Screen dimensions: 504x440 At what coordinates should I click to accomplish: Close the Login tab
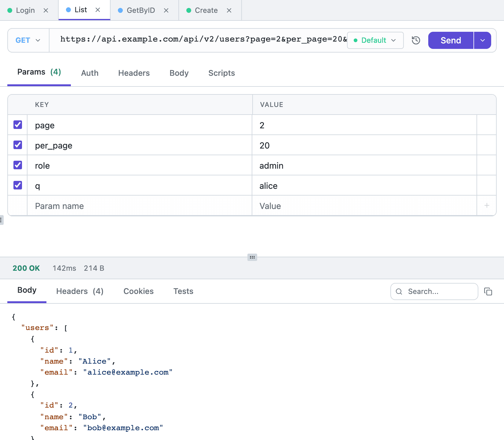coord(46,10)
